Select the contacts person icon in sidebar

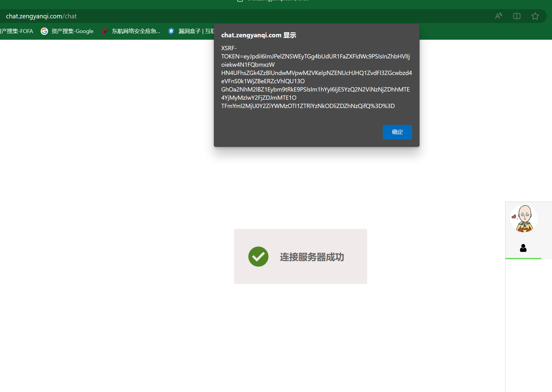pos(523,248)
